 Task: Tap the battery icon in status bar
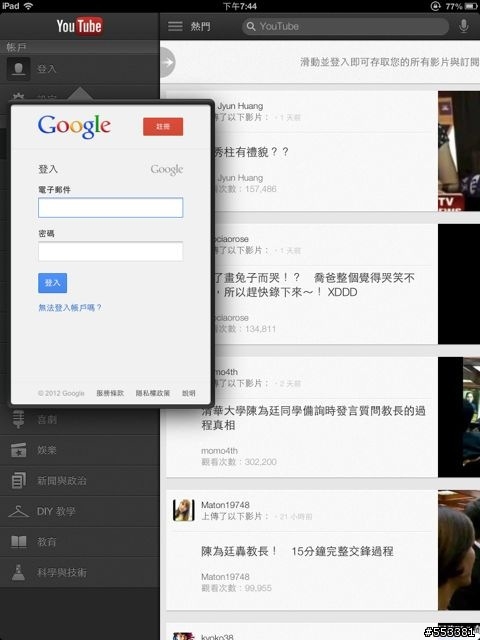pos(471,6)
